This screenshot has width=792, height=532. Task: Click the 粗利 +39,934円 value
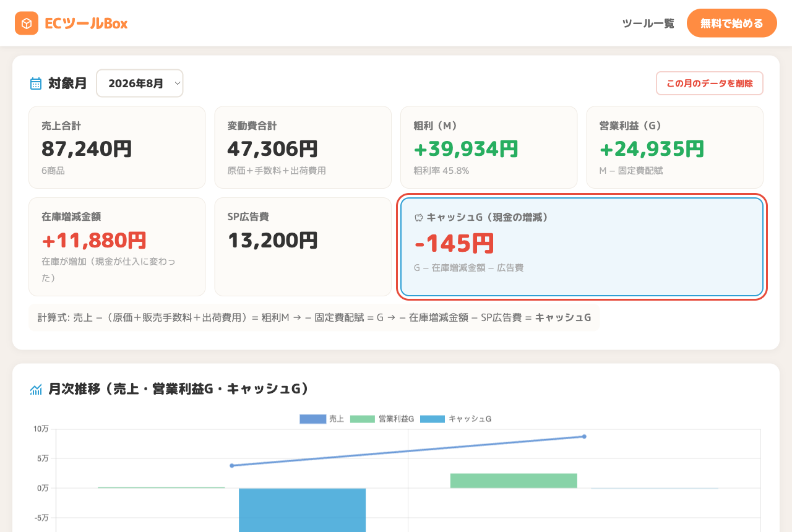click(x=466, y=149)
